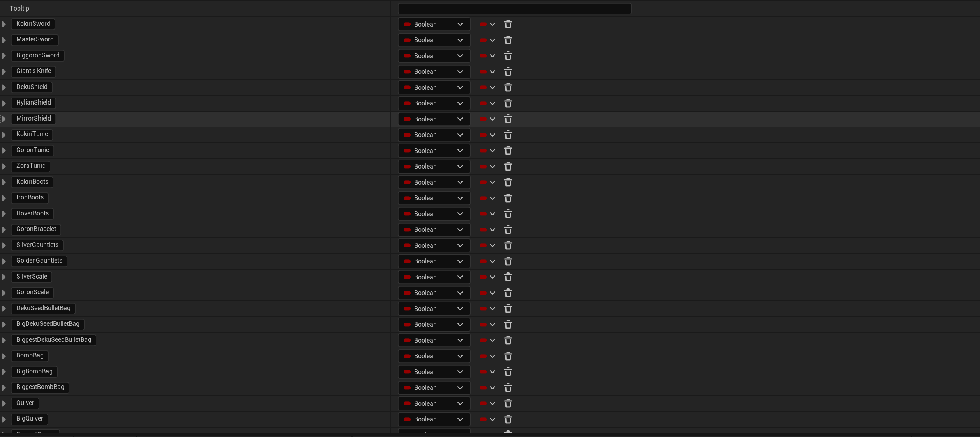Open container type dropdown for BiggoronSword
The height and width of the screenshot is (437, 980).
(487, 56)
